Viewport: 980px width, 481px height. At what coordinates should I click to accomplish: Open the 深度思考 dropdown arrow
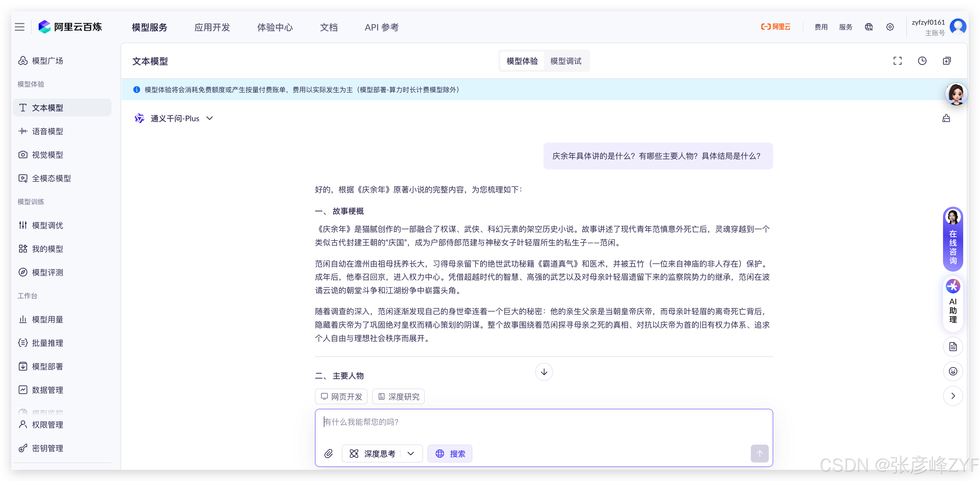coord(411,454)
